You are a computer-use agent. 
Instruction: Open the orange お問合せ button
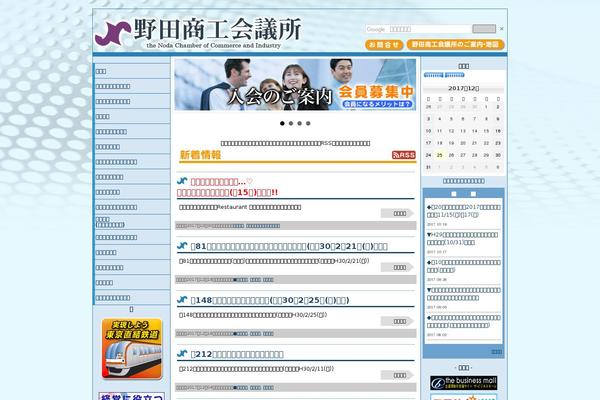click(384, 45)
